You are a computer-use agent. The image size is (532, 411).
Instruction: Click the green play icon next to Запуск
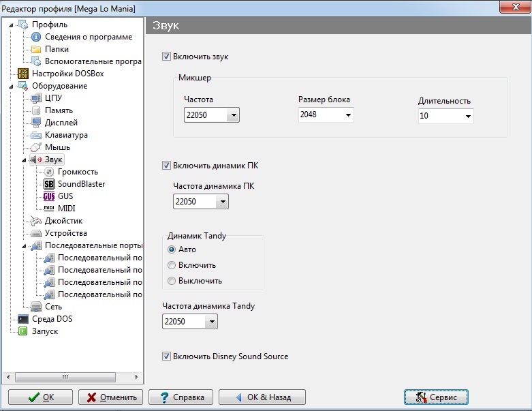[x=23, y=331]
